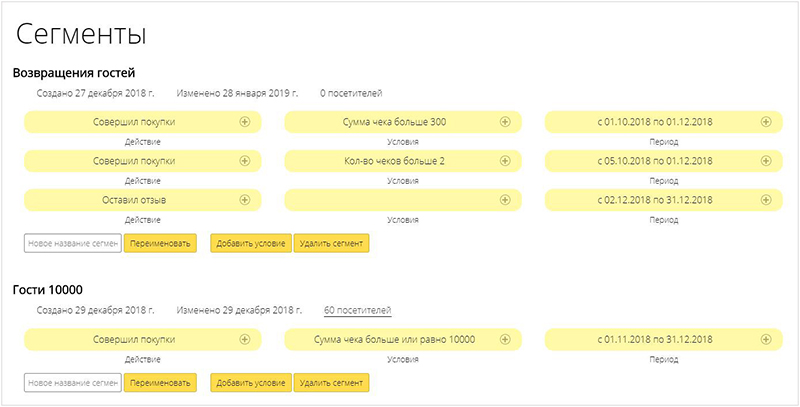Focus new name input for Гости 10000
800x407 pixels.
click(72, 382)
